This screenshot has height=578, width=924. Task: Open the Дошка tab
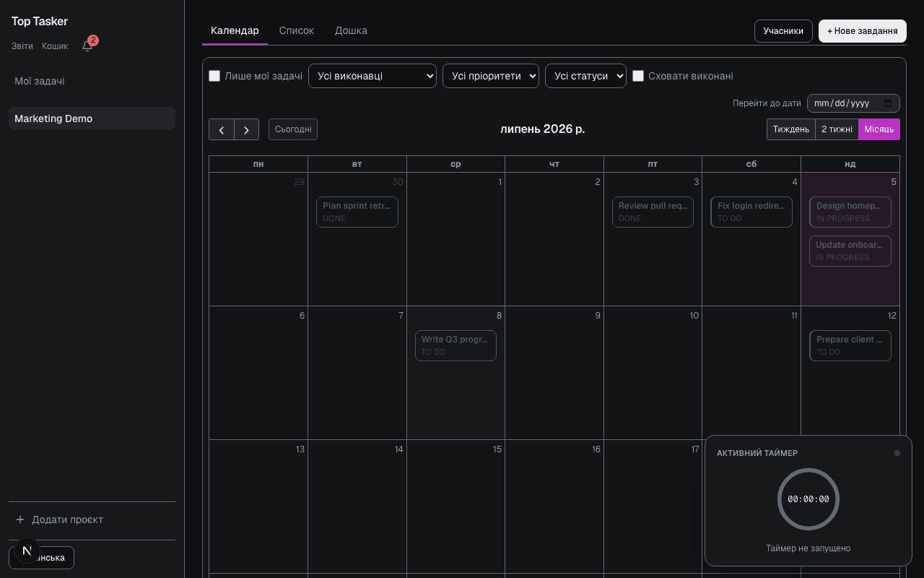click(351, 30)
